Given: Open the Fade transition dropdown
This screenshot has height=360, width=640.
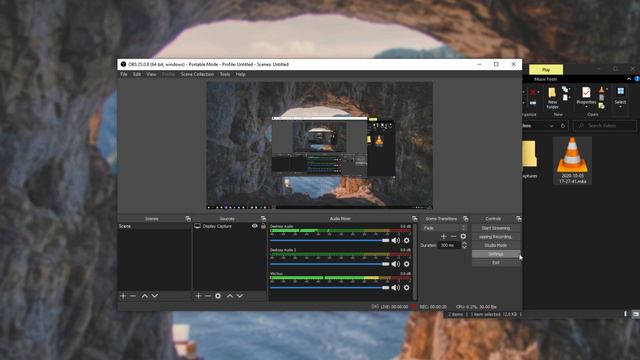Looking at the screenshot, I should click(x=444, y=228).
